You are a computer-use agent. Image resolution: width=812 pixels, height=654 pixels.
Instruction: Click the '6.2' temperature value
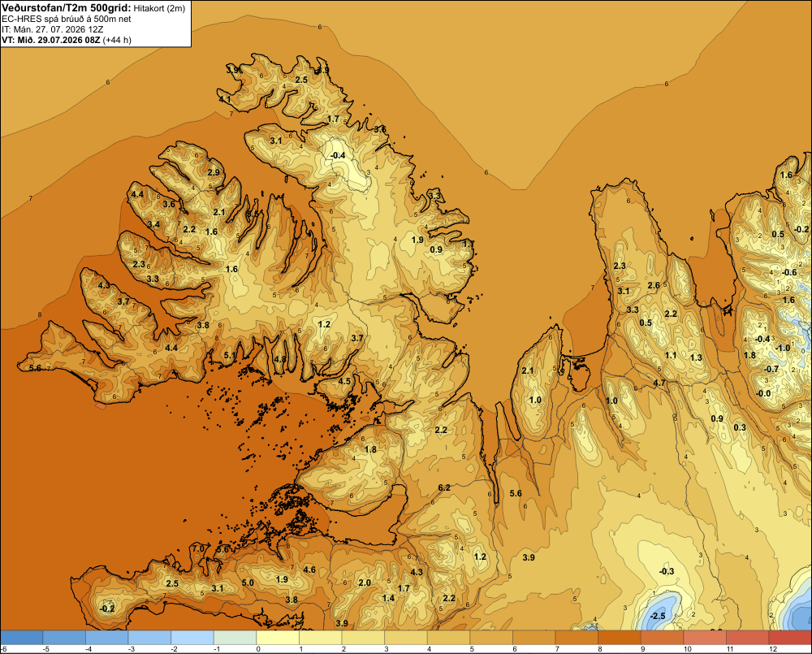click(444, 487)
